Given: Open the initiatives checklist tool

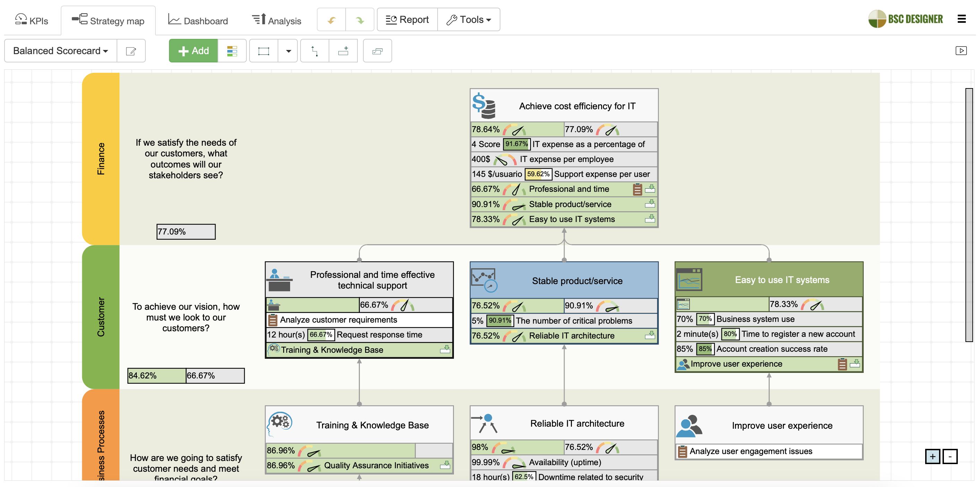Looking at the screenshot, I should click(377, 51).
